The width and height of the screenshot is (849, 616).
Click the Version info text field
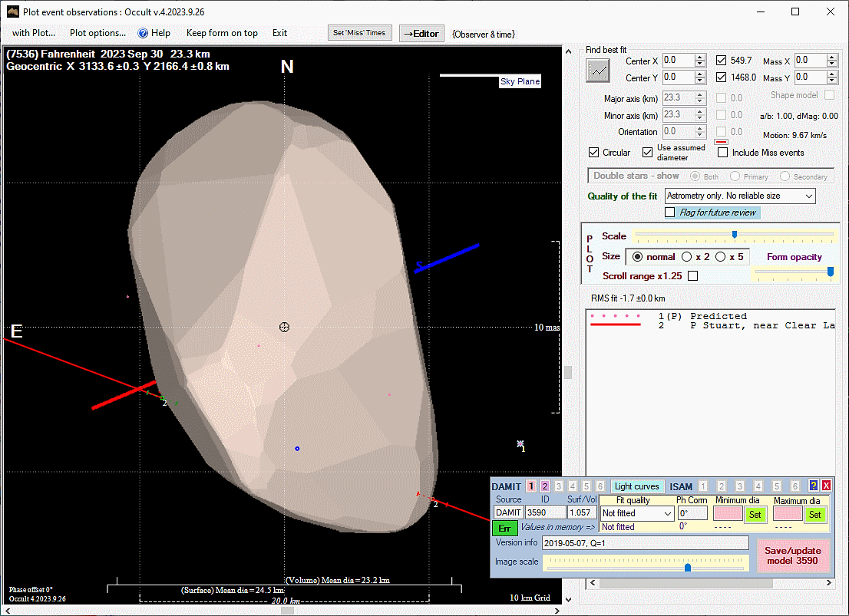click(645, 543)
